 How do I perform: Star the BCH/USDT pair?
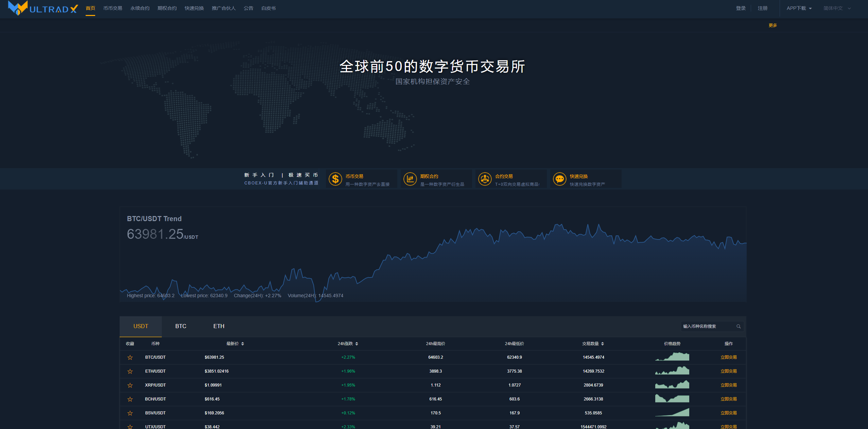click(130, 399)
